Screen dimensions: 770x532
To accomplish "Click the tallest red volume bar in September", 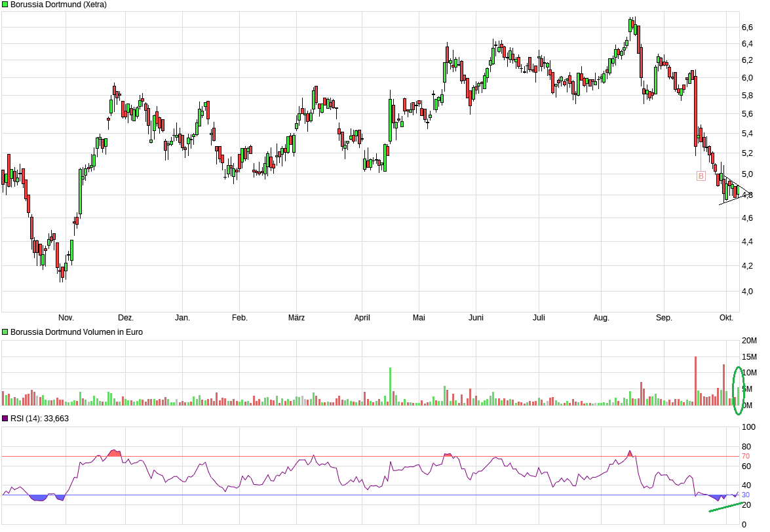I will 695,381.
